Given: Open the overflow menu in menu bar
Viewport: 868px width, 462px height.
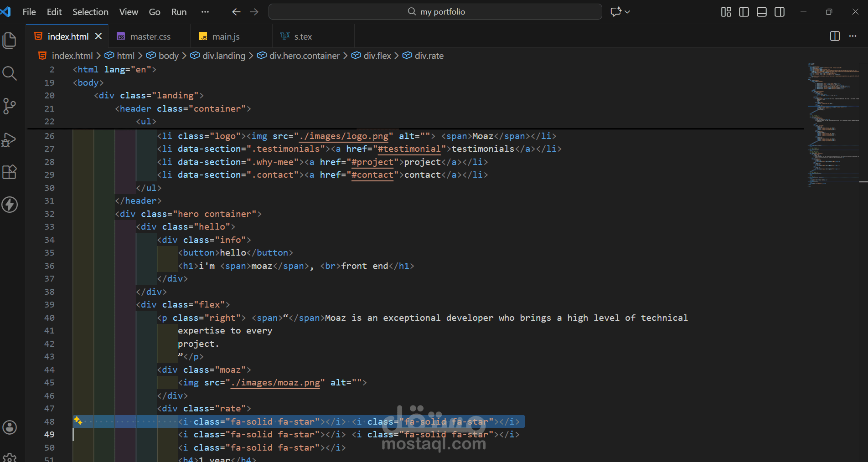Looking at the screenshot, I should tap(205, 12).
